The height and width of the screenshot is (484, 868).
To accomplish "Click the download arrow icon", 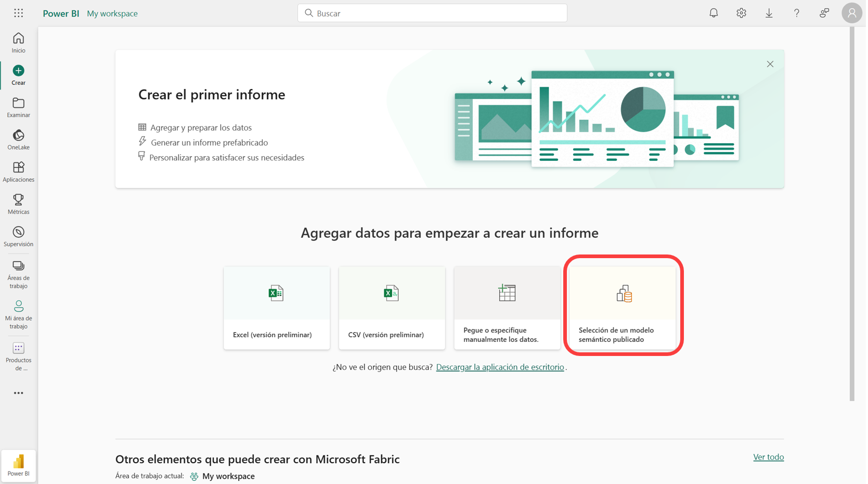I will [x=769, y=13].
